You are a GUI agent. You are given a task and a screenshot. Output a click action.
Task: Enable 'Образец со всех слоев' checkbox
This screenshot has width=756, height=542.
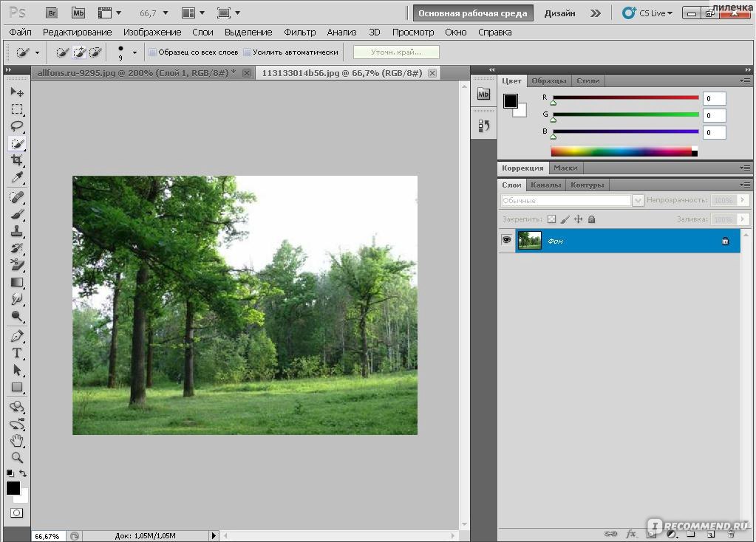[152, 52]
